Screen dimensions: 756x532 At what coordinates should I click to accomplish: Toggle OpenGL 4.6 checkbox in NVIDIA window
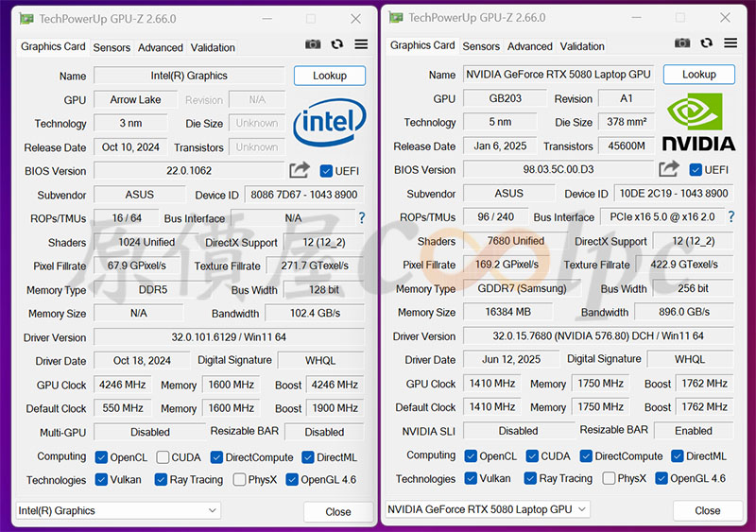661,478
